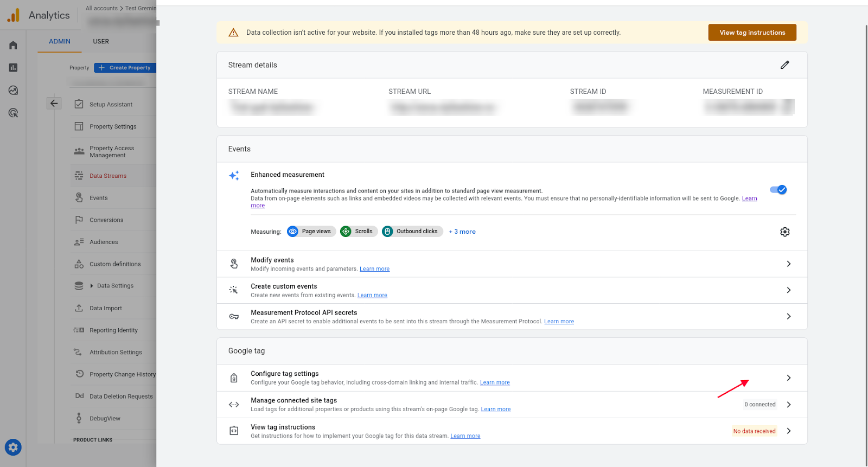This screenshot has width=868, height=467.
Task: Expand the Modify events row chevron
Action: point(789,264)
